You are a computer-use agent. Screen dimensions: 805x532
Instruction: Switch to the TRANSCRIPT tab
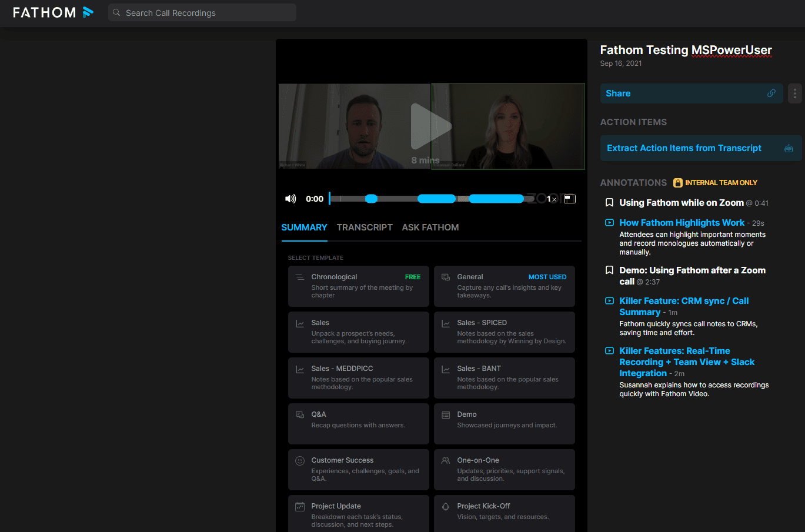point(365,227)
